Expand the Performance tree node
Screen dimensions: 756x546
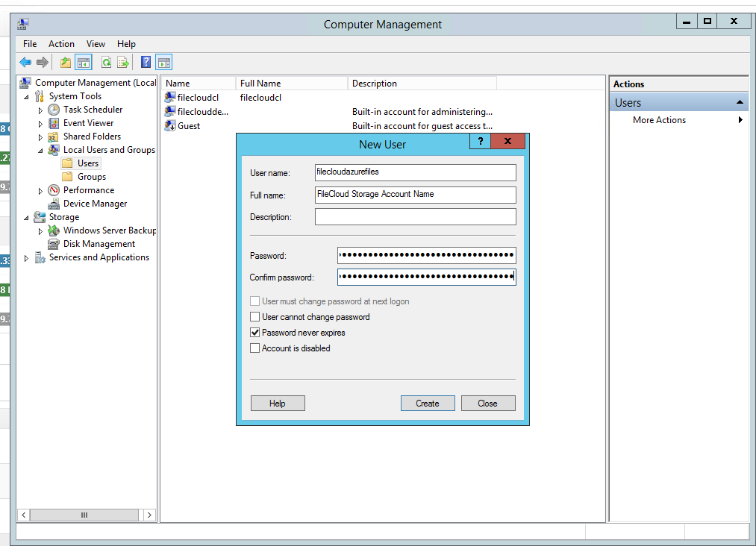pyautogui.click(x=40, y=189)
